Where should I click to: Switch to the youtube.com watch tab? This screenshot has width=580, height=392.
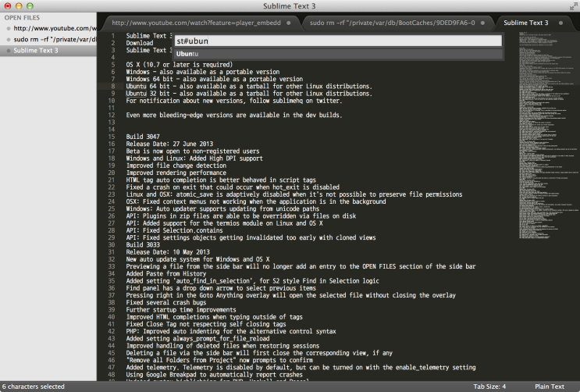coord(201,23)
